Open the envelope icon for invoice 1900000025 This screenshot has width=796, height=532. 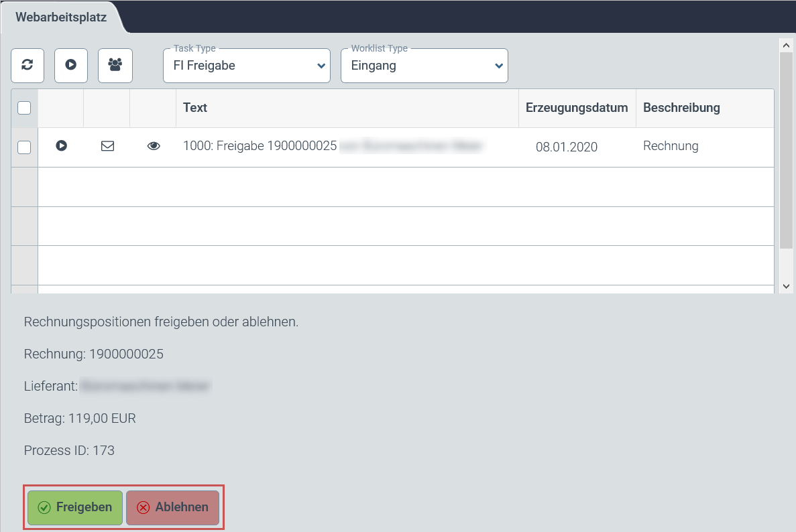tap(107, 146)
